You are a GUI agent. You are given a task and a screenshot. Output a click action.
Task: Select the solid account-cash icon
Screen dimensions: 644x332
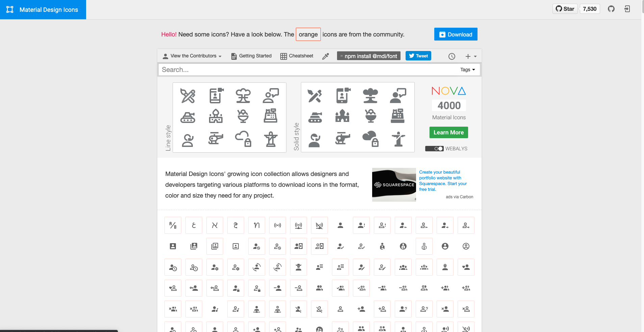click(x=299, y=246)
